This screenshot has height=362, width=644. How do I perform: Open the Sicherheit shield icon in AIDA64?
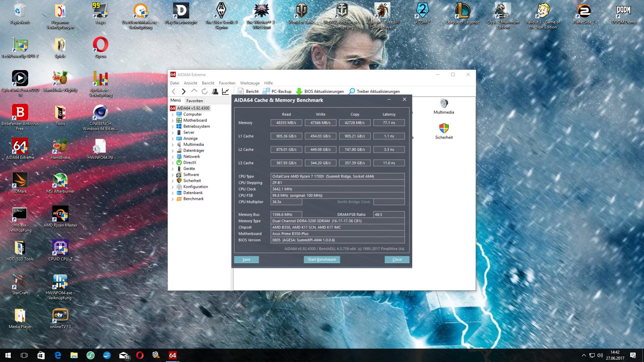pyautogui.click(x=444, y=131)
